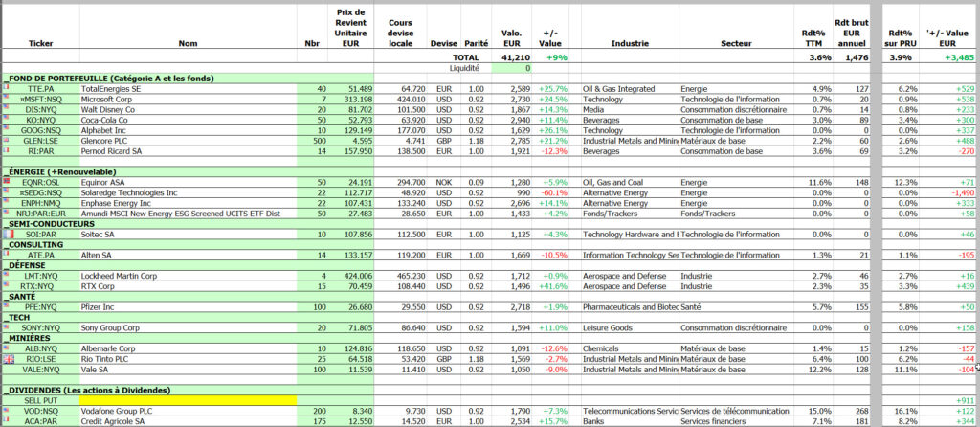Select the Services financiers sector cell

pyautogui.click(x=736, y=421)
